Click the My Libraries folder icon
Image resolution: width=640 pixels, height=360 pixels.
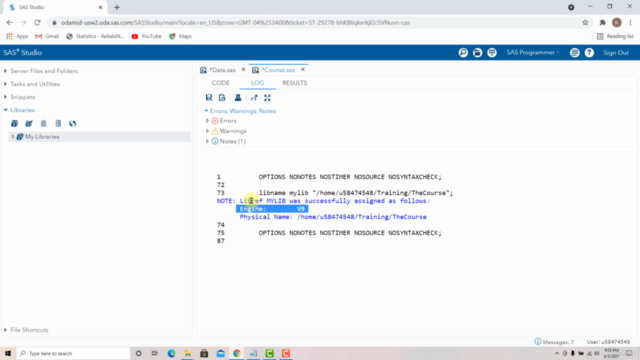pyautogui.click(x=20, y=137)
